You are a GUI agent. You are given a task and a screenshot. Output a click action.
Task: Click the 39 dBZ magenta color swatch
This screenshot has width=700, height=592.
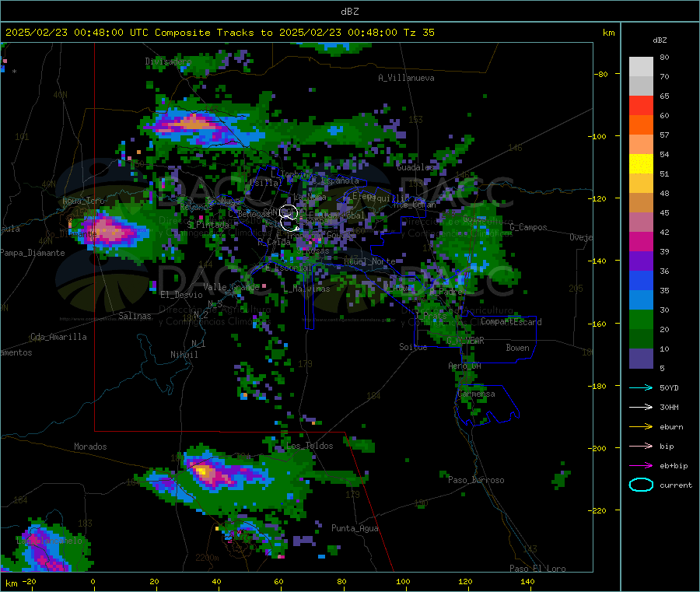[641, 241]
